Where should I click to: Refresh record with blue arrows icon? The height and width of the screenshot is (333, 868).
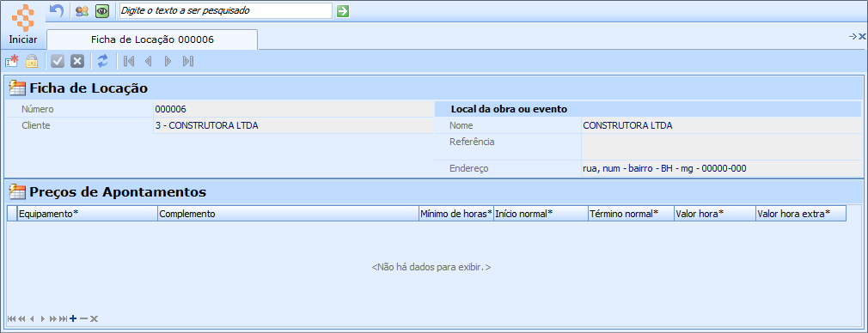pyautogui.click(x=102, y=61)
